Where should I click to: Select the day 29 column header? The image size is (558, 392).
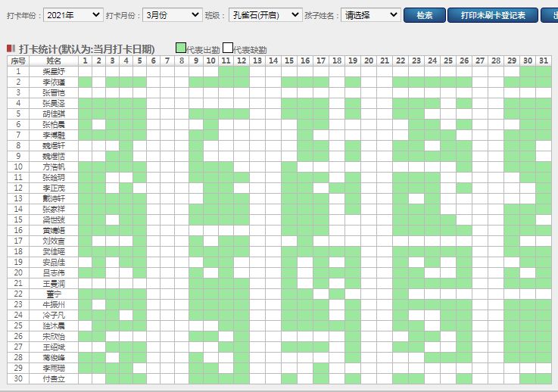tap(512, 61)
